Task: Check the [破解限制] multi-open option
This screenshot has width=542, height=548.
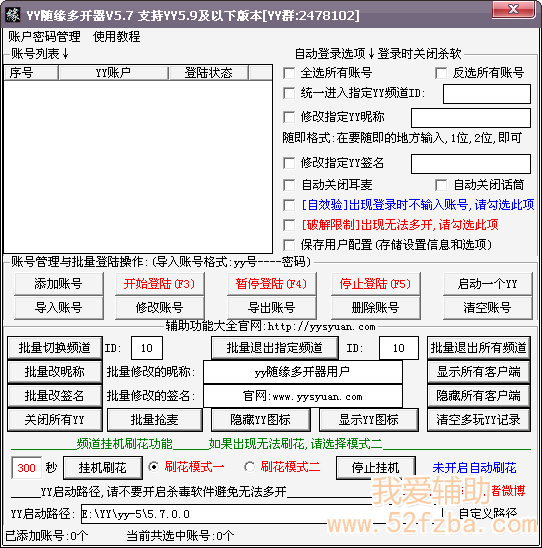Action: [289, 225]
